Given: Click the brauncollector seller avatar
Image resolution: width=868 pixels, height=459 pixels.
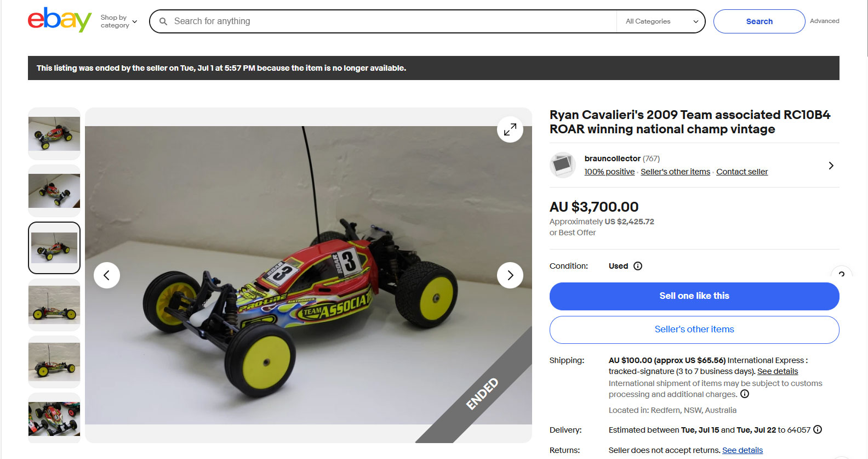Looking at the screenshot, I should (x=563, y=165).
